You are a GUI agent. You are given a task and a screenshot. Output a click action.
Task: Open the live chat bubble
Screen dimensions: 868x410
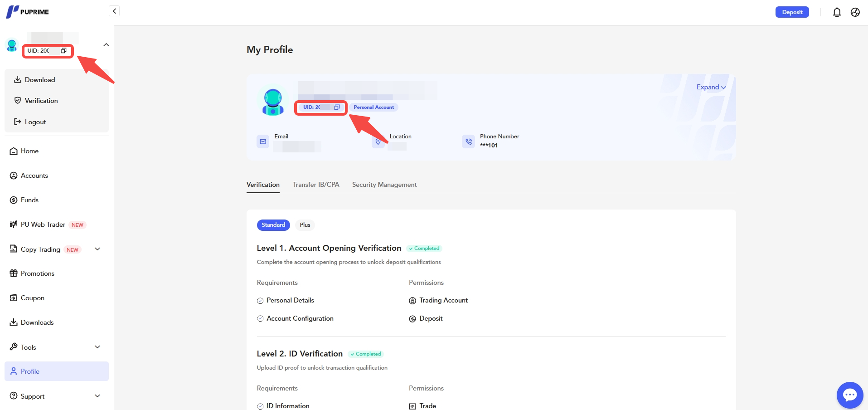click(849, 395)
